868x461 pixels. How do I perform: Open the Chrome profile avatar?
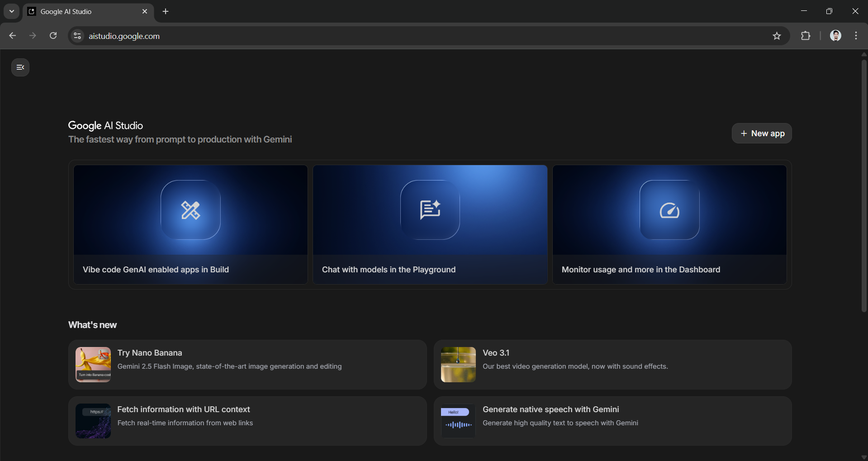[x=835, y=36]
